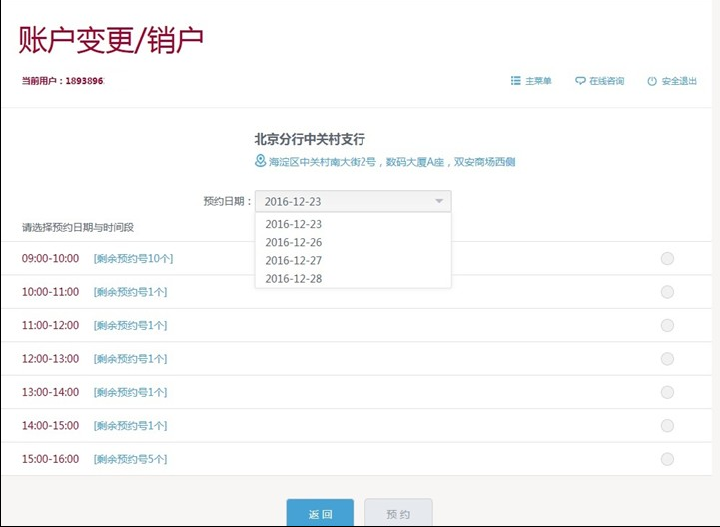The image size is (720, 527).
Task: Select the 11:00-12:00 time slot radio button
Action: (667, 325)
